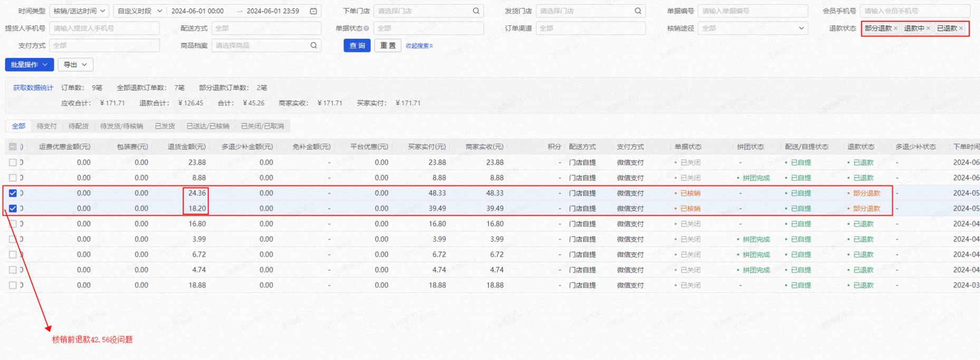Viewport: 980px width, 360px height.
Task: Switch to the 已发货 tab
Action: click(165, 127)
